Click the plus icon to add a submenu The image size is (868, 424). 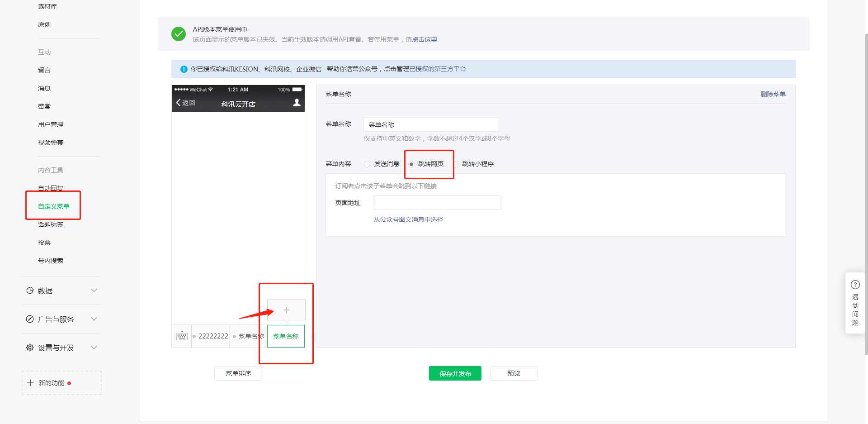pos(286,310)
